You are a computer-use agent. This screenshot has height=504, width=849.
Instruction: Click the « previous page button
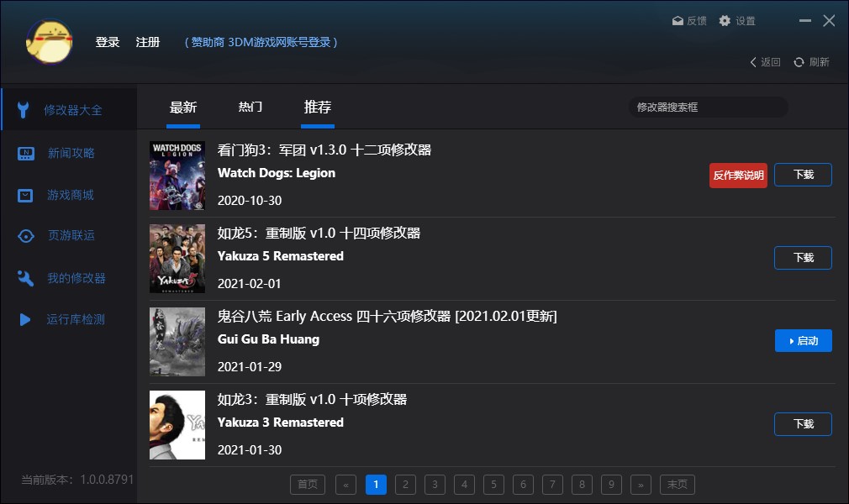[x=346, y=485]
